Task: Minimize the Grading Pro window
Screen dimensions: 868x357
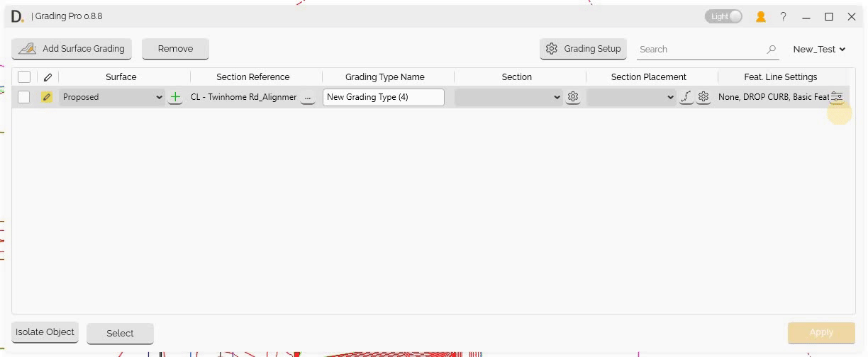Action: (x=806, y=16)
